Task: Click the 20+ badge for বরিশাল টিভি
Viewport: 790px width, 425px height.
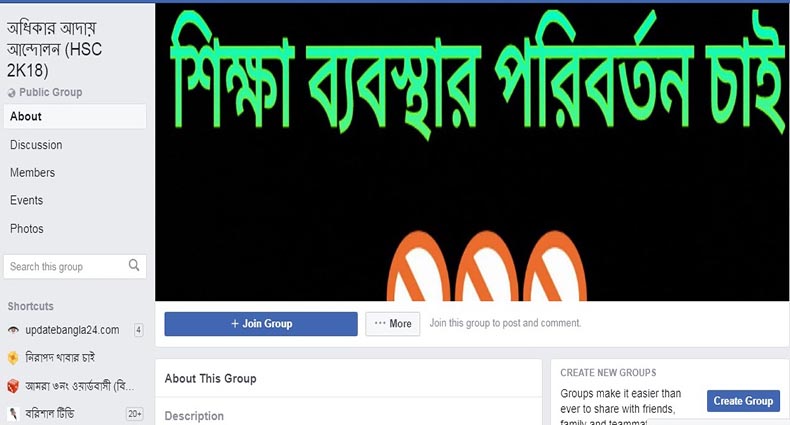Action: tap(135, 414)
